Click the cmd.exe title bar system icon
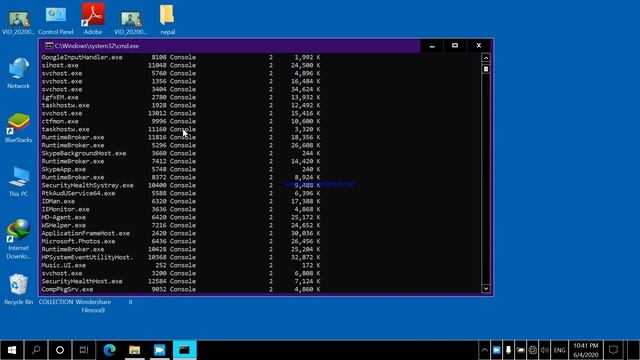 click(49, 46)
